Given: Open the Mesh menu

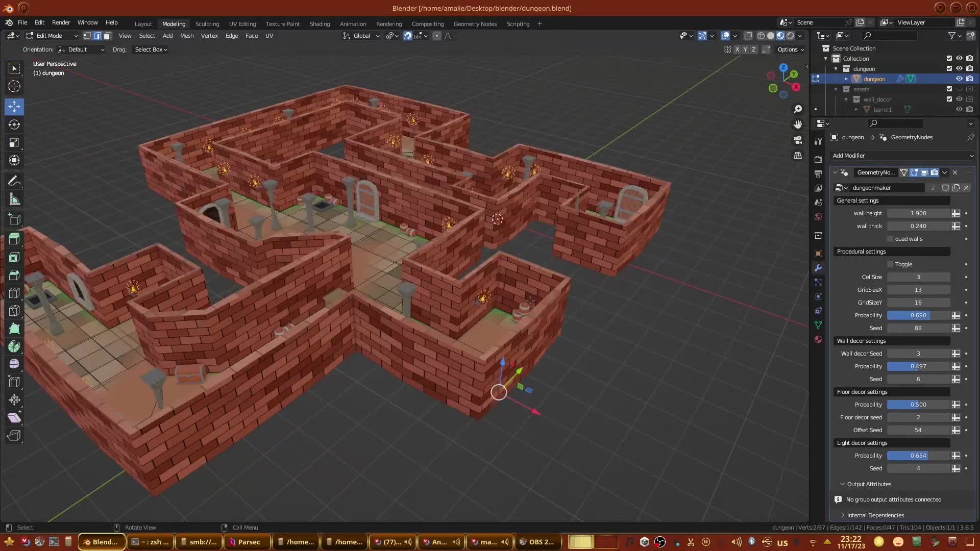Looking at the screenshot, I should click(186, 36).
